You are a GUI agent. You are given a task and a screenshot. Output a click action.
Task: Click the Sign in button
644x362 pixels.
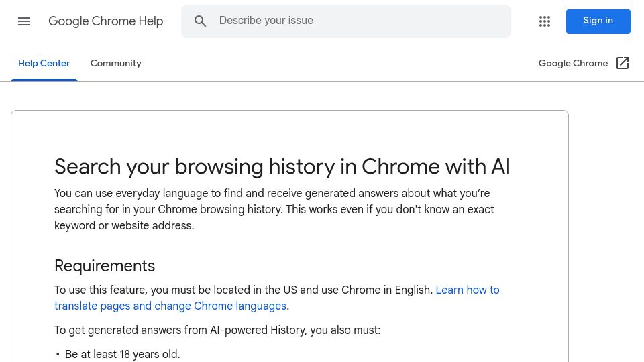pos(598,21)
